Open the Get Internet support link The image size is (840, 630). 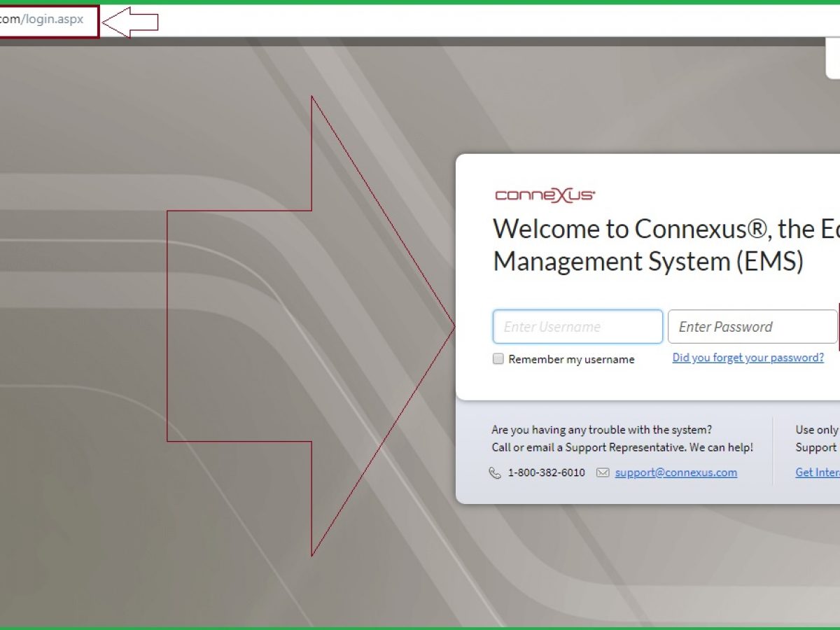[x=818, y=472]
